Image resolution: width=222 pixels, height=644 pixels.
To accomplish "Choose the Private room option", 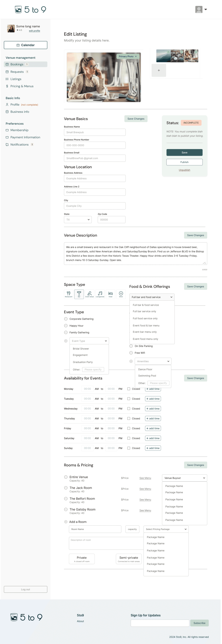I will click(x=82, y=559).
